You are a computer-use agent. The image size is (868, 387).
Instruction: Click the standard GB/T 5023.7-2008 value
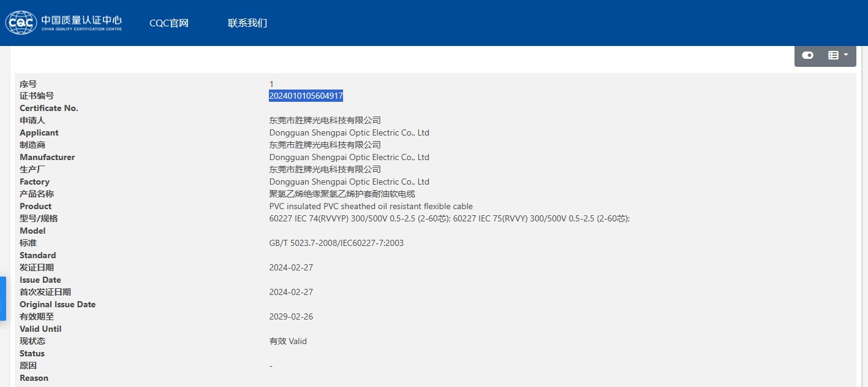click(336, 243)
